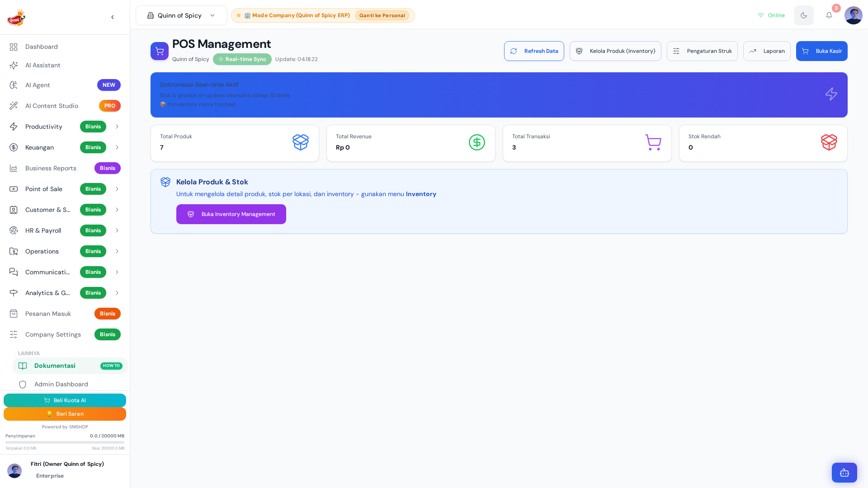The width and height of the screenshot is (868, 488).
Task: Click the Quinn logo in sidebar header
Action: point(16,17)
